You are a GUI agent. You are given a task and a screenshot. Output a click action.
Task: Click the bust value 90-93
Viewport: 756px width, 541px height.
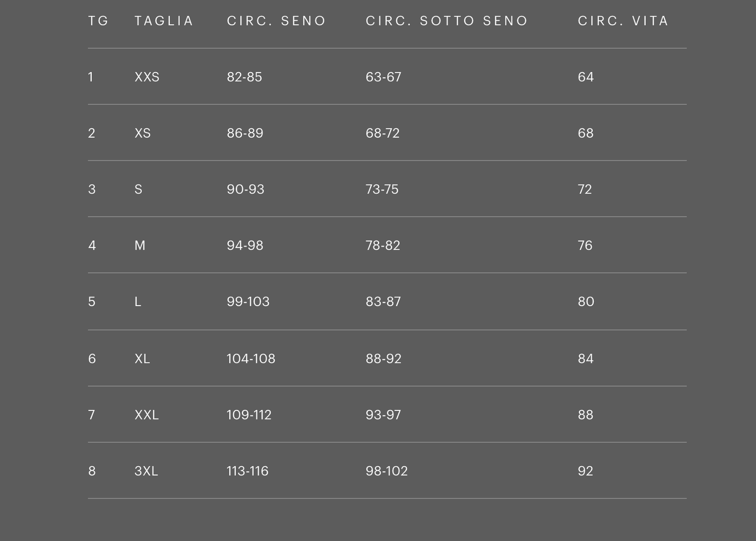coord(245,190)
